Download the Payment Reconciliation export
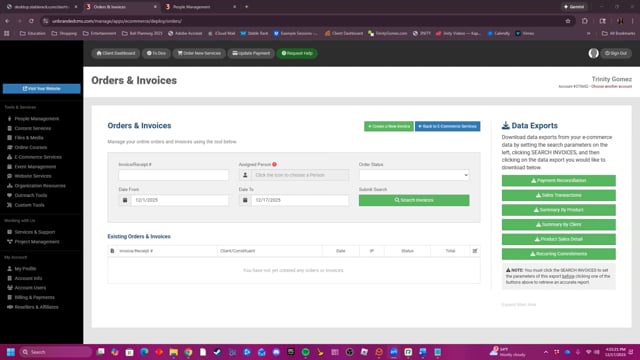The width and height of the screenshot is (640, 360). tap(558, 180)
